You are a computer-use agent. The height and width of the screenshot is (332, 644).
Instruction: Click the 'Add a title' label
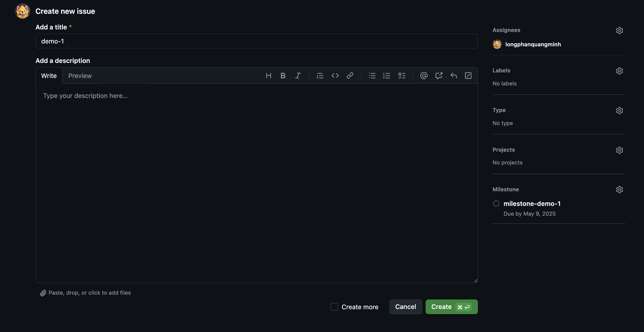[51, 27]
